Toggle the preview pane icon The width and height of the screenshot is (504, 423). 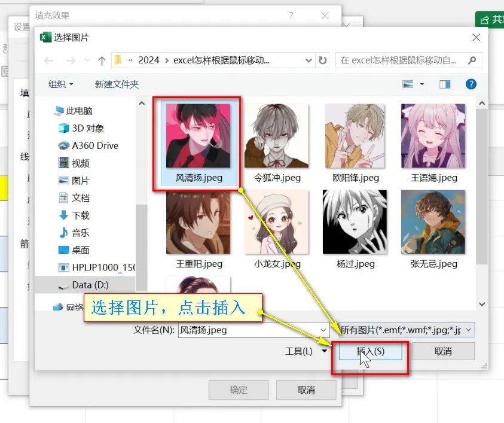445,84
